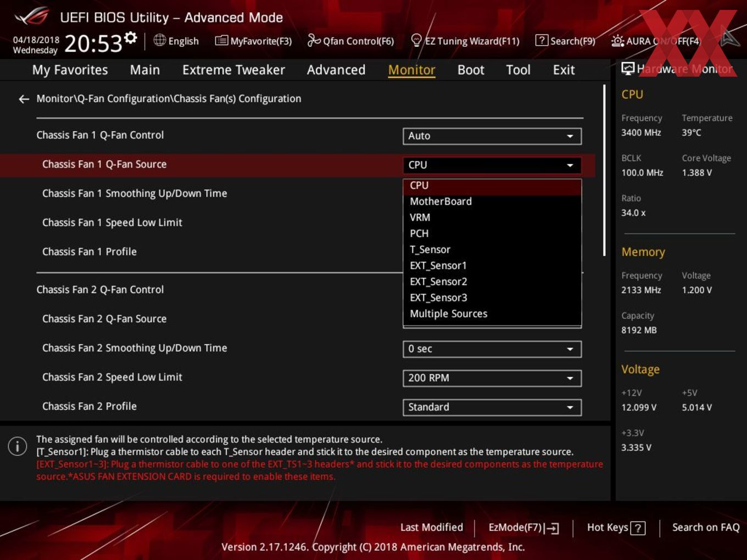Open My Favorites tab
Screen dimensions: 747x560
pyautogui.click(x=70, y=70)
